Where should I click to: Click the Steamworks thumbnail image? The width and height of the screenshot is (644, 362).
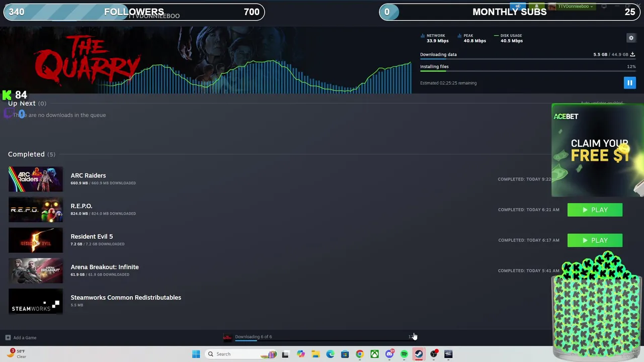pos(36,302)
